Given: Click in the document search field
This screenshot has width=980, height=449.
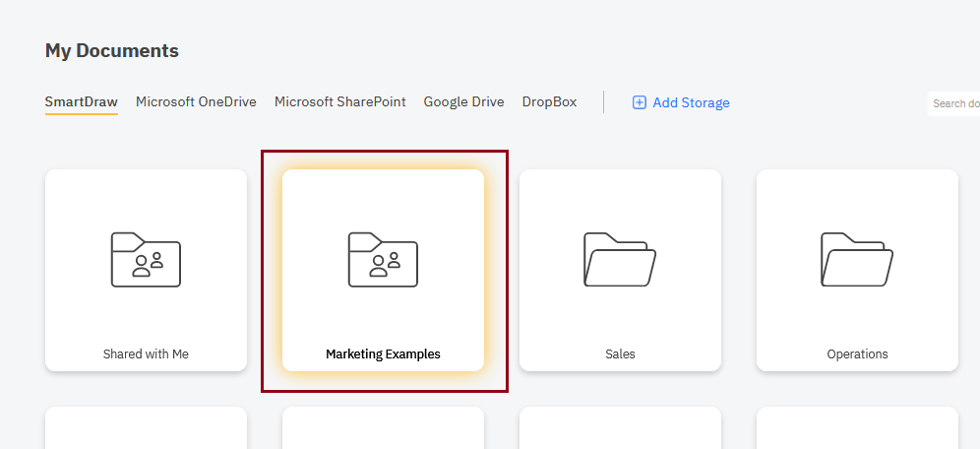Looking at the screenshot, I should click(954, 103).
